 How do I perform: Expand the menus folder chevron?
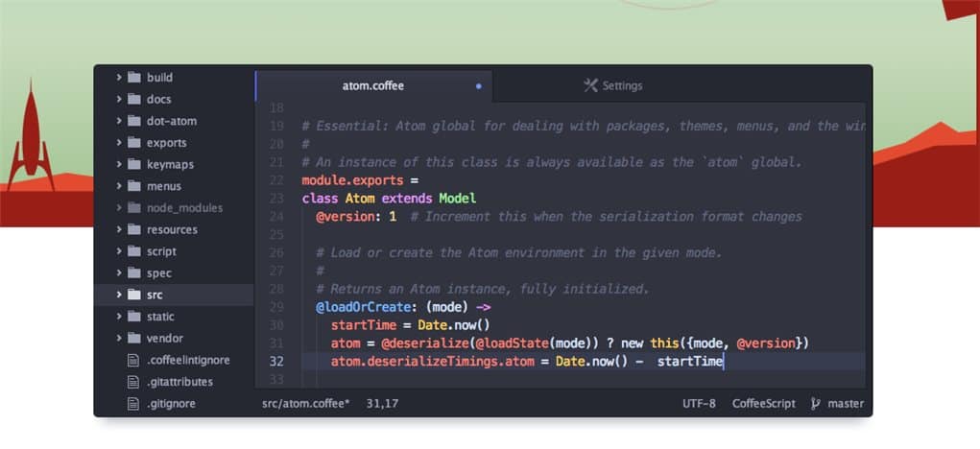coord(118,186)
